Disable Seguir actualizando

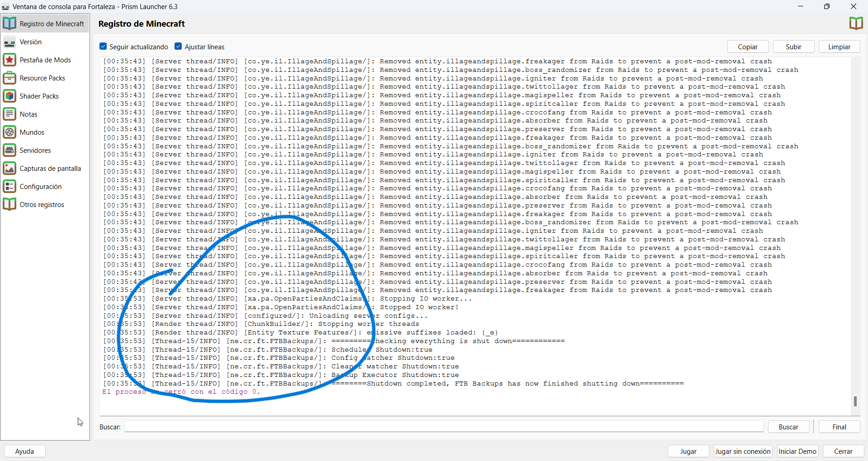tap(104, 46)
